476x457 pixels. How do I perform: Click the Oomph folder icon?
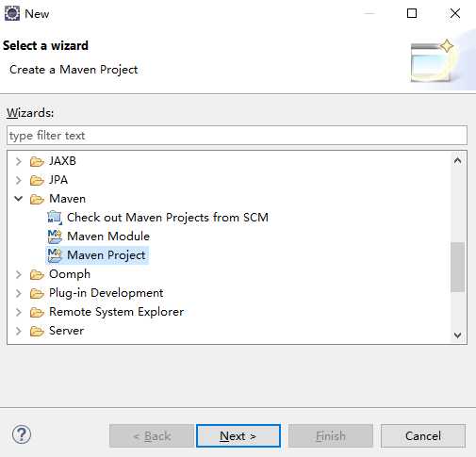coord(37,274)
